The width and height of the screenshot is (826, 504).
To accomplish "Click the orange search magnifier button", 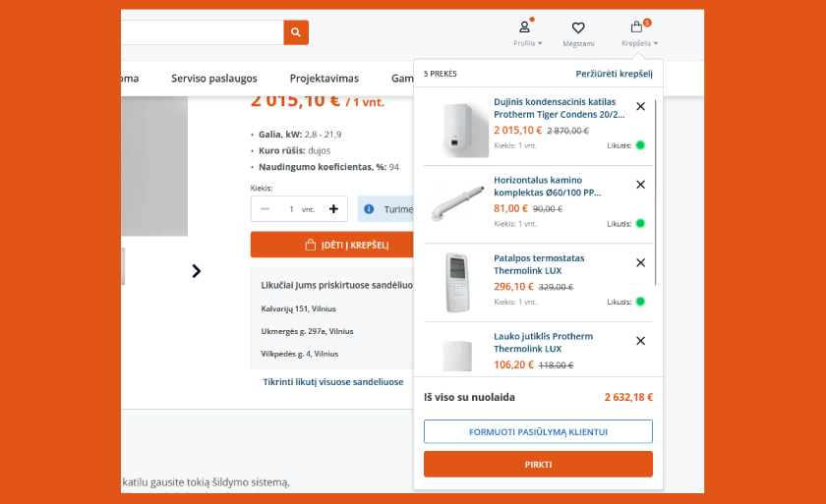I will point(296,32).
